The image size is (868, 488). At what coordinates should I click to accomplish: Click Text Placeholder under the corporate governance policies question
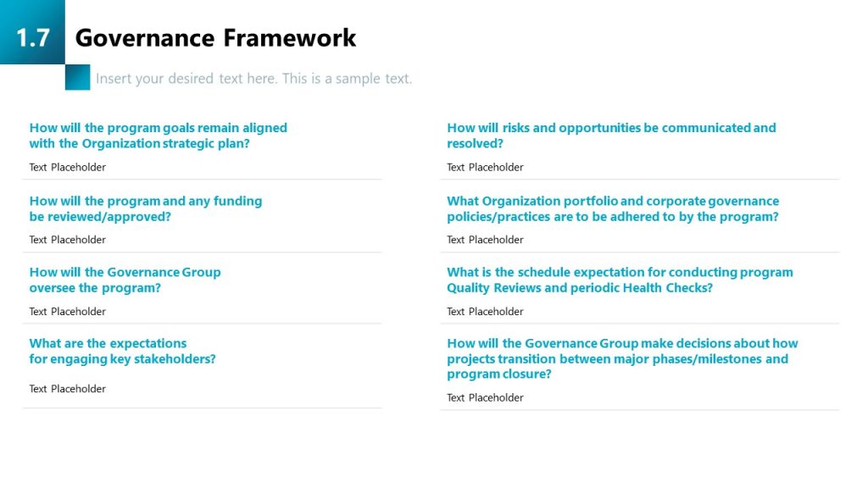(485, 240)
